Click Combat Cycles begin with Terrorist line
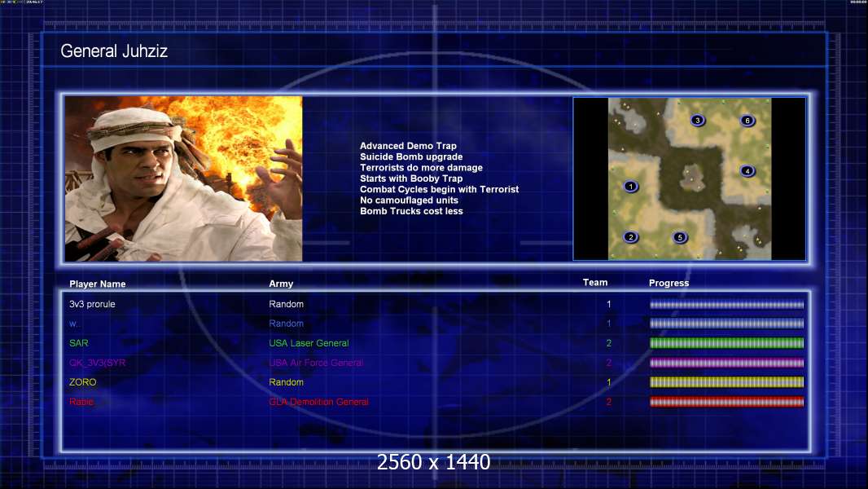 tap(440, 189)
